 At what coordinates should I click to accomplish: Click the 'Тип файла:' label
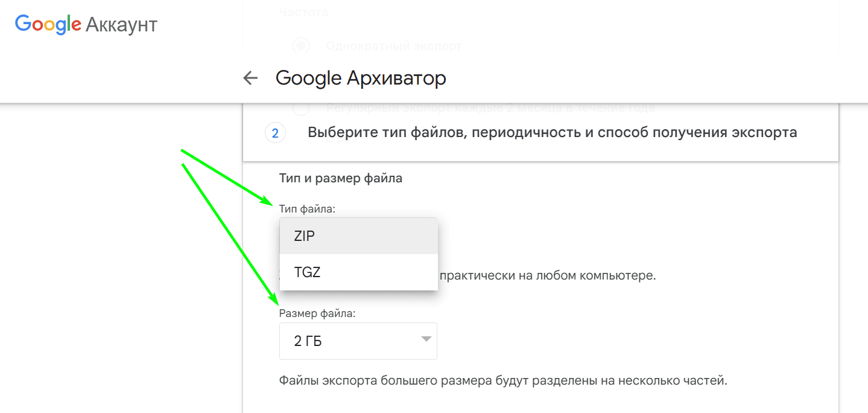click(307, 209)
